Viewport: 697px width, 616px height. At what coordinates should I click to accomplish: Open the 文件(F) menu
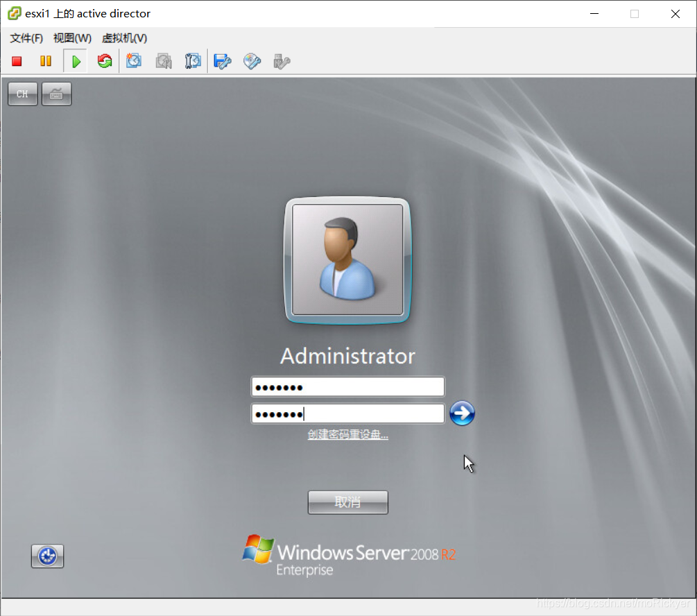click(x=26, y=38)
